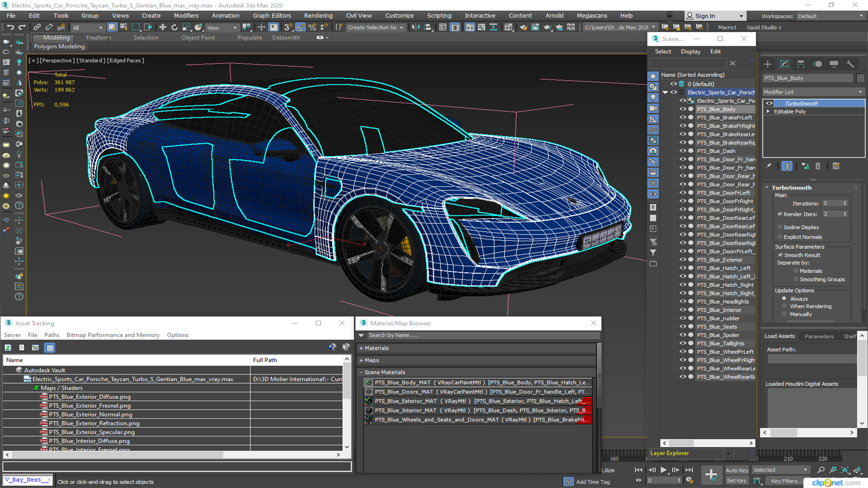Switch to the Freeform ribbon tab
This screenshot has width=868, height=488.
tap(99, 38)
